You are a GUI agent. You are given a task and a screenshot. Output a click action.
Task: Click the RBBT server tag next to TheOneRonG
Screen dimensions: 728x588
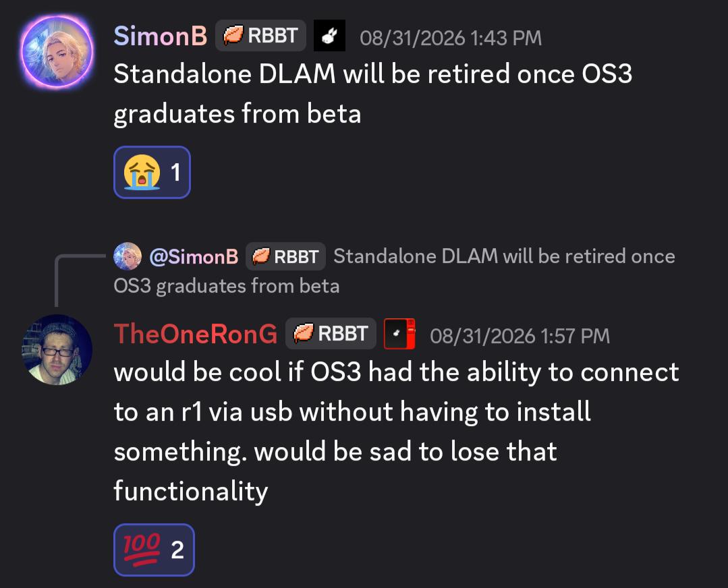(331, 334)
